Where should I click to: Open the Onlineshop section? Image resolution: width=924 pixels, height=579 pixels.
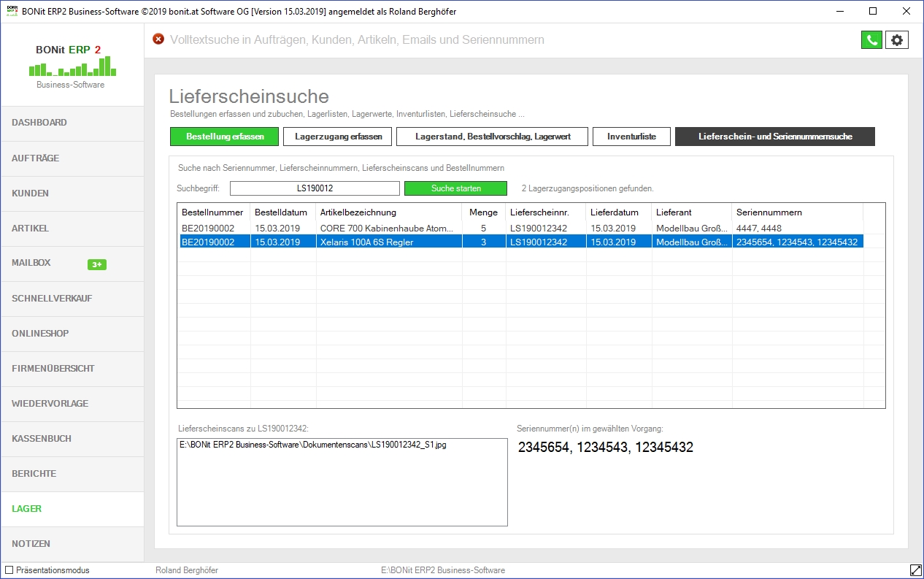coord(72,334)
